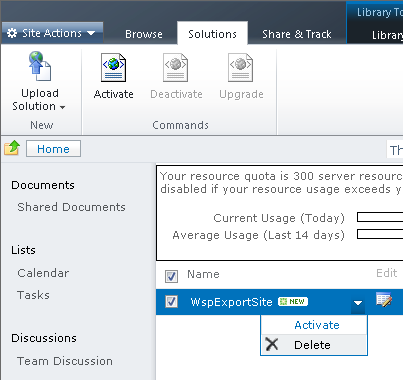Click the navigate up folder icon
Image resolution: width=403 pixels, height=380 pixels.
[x=12, y=148]
